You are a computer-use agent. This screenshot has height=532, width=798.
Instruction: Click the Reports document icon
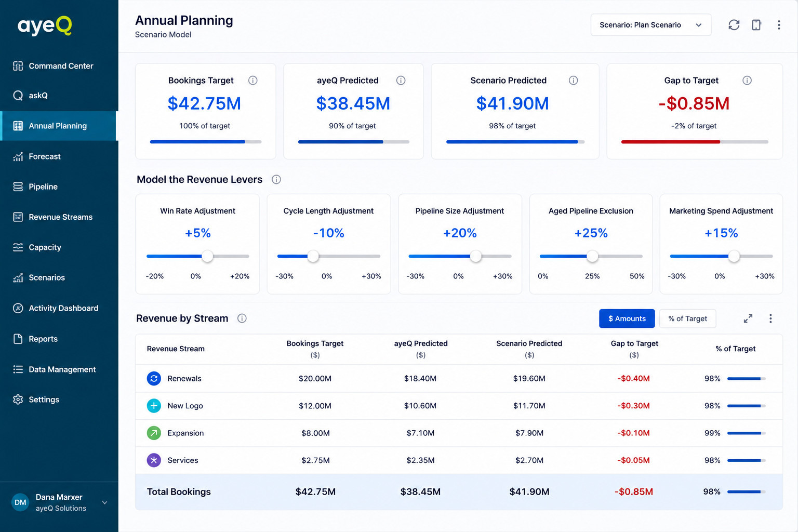(x=18, y=339)
